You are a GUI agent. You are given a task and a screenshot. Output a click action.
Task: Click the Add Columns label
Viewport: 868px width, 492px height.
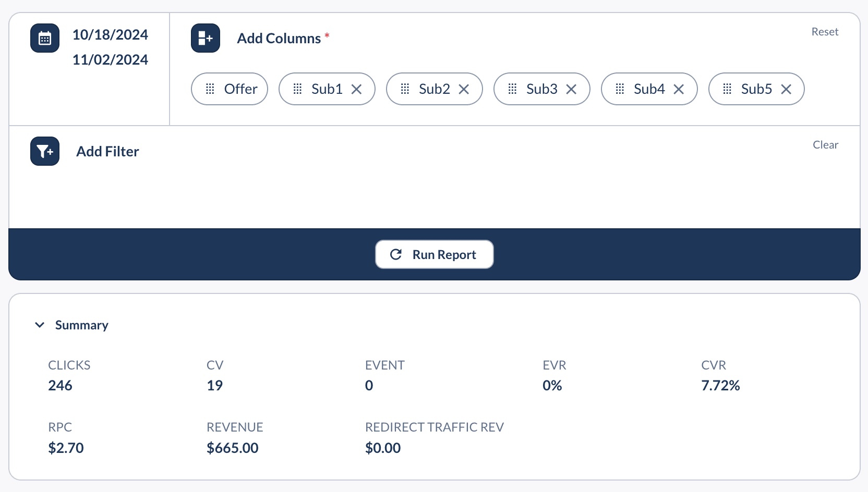[279, 39]
